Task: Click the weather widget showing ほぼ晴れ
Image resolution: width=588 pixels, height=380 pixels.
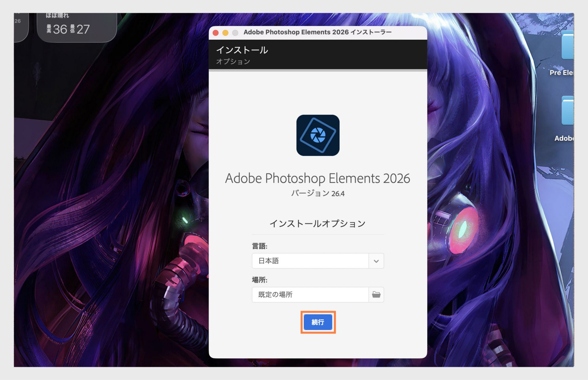Action: [77, 23]
